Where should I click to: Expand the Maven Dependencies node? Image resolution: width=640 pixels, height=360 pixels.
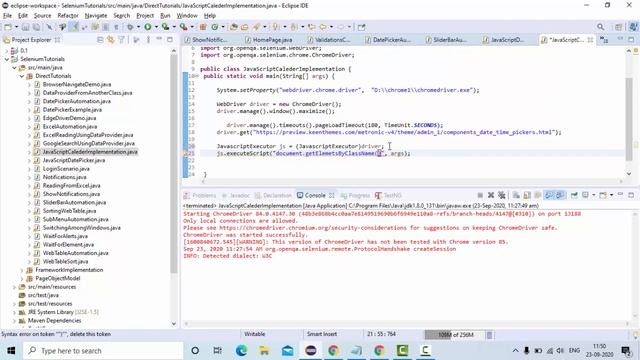(x=15, y=321)
